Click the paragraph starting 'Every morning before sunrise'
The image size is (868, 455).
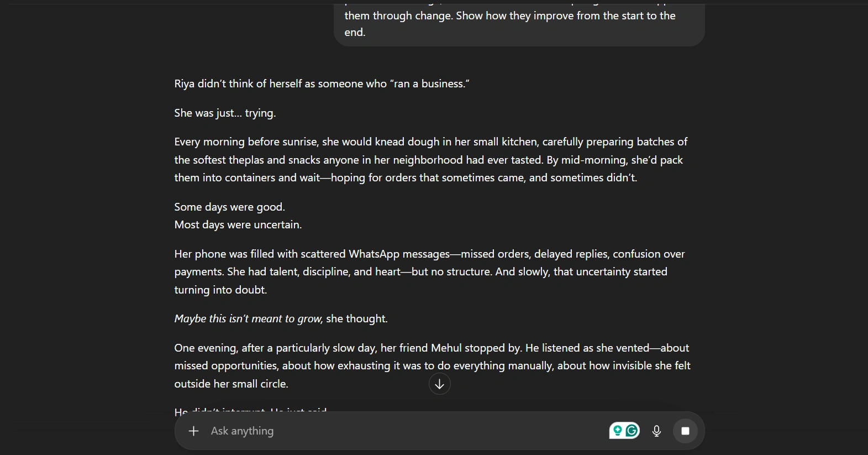tap(430, 160)
